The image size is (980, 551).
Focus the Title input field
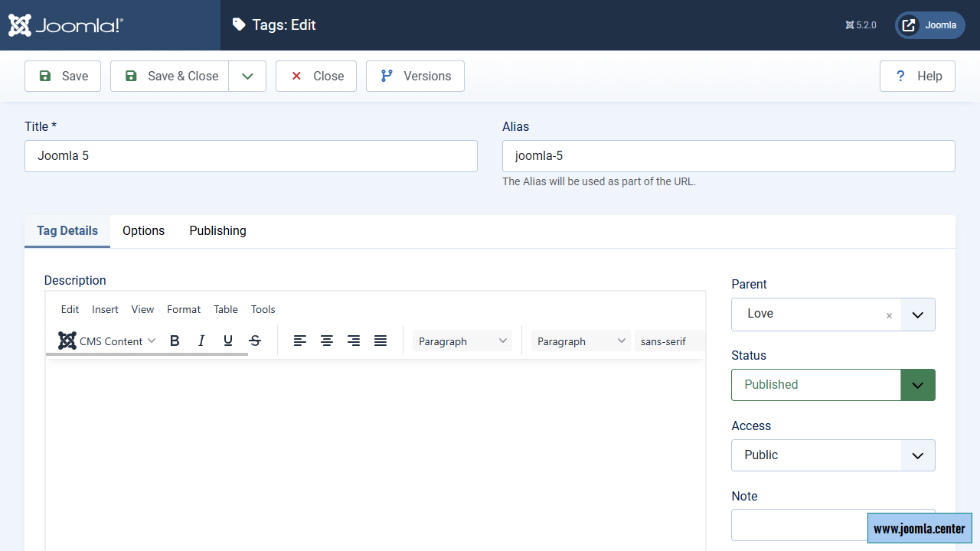[251, 156]
